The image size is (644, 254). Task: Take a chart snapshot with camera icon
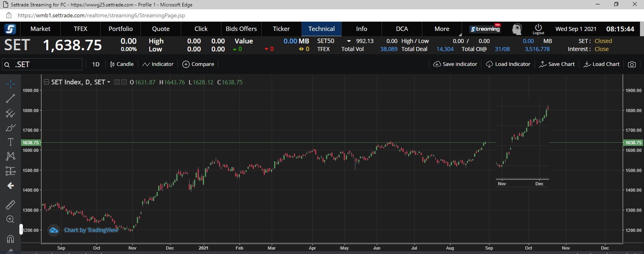pos(632,64)
